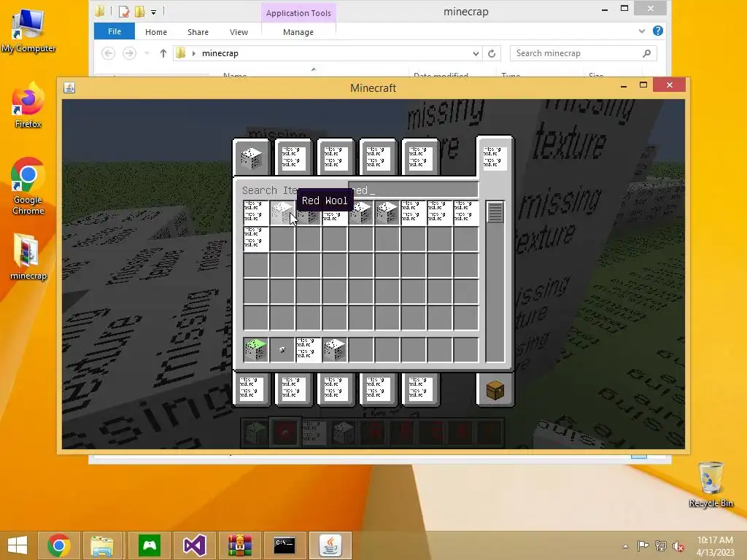This screenshot has width=747, height=560.
Task: Pick the white cube in inventory hotbar's fourth slot
Action: [334, 350]
